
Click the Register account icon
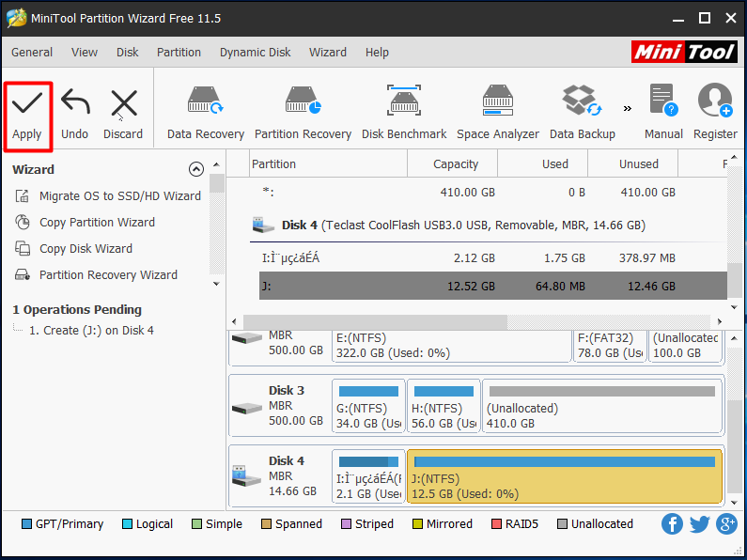pos(715,113)
